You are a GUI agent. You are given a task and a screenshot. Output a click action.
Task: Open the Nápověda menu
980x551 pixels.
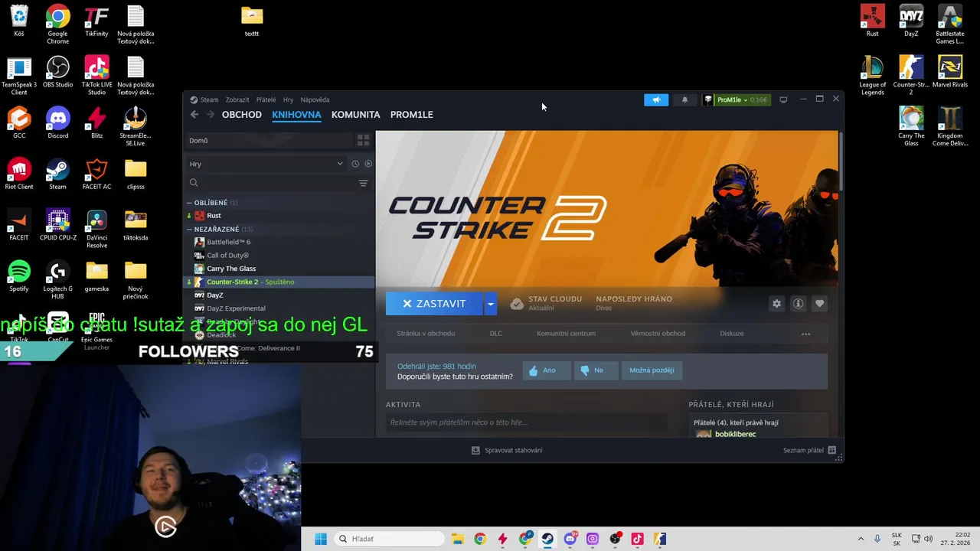click(x=315, y=99)
